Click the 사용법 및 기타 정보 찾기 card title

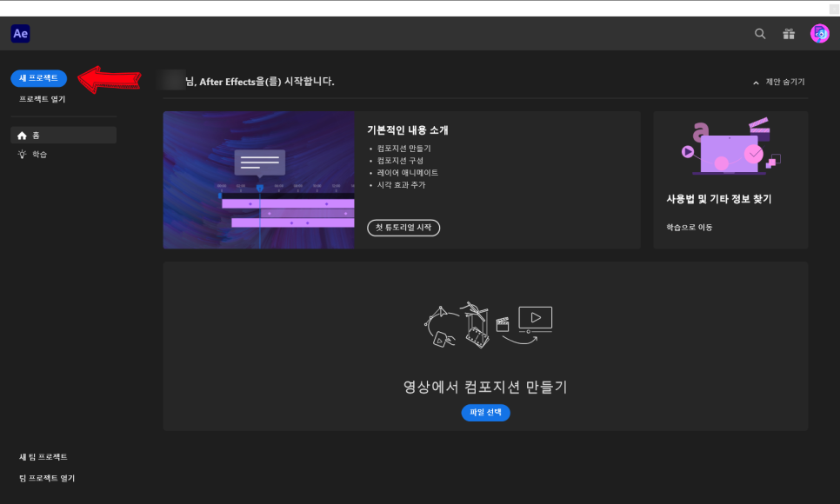pos(718,199)
